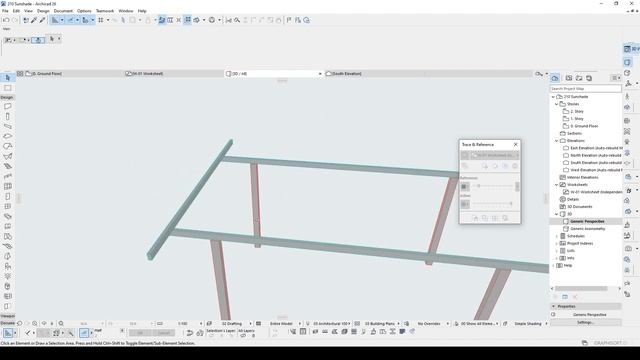Click the Zoom magnifier icon in bottom bar
The width and height of the screenshot is (640, 360).
[x=61, y=323]
